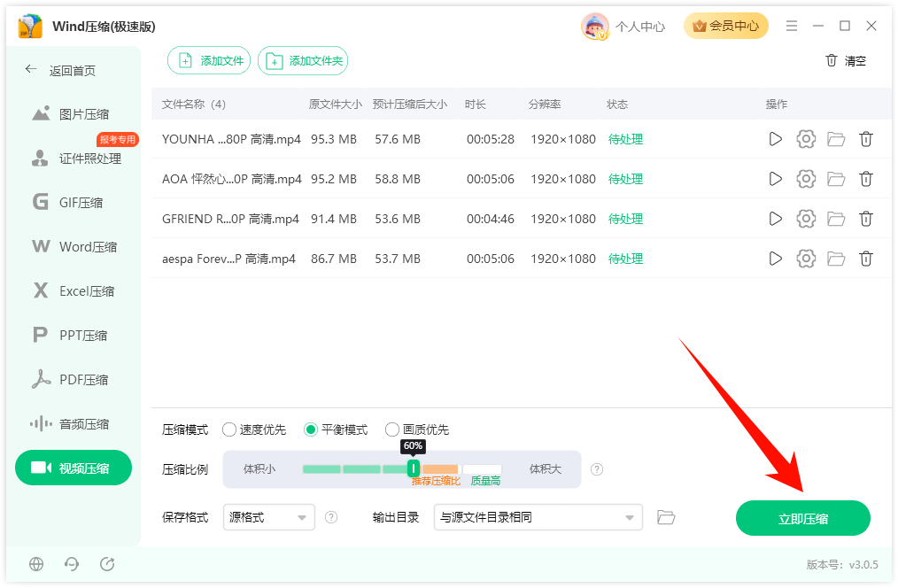Screen dimensions: 898x588
Task: Open folder for YOUNHA video row
Action: tap(836, 139)
